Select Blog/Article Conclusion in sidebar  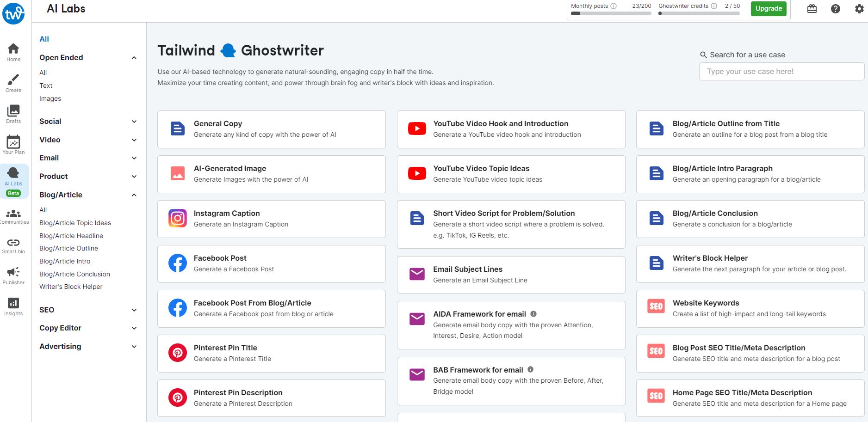tap(74, 274)
